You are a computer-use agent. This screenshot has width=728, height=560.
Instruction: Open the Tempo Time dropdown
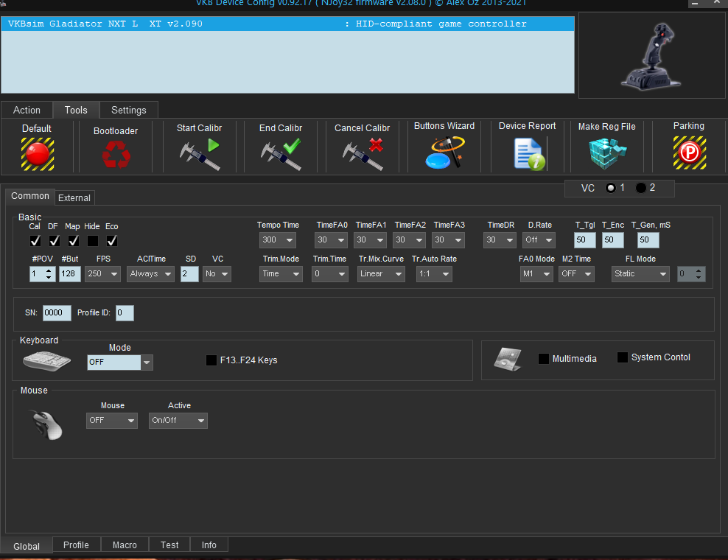point(278,240)
